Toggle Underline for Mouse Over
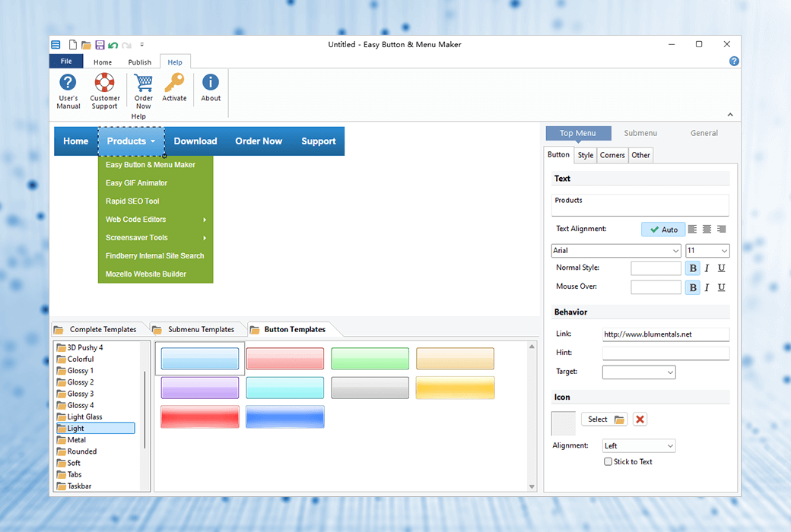Viewport: 791px width, 532px height. (721, 287)
